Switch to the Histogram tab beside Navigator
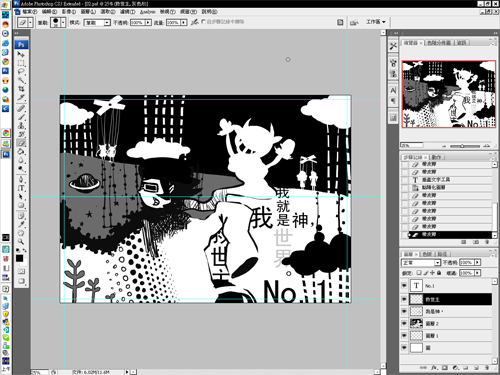 pyautogui.click(x=439, y=43)
